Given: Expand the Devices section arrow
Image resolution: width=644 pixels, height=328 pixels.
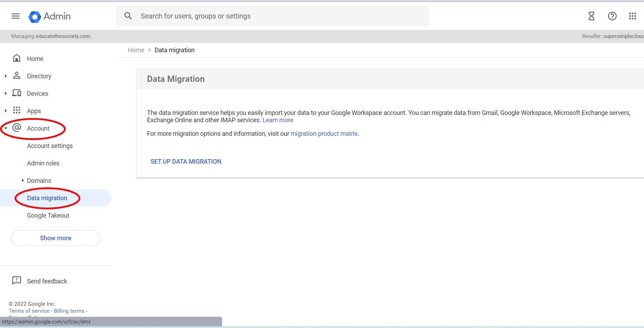Looking at the screenshot, I should (x=6, y=93).
